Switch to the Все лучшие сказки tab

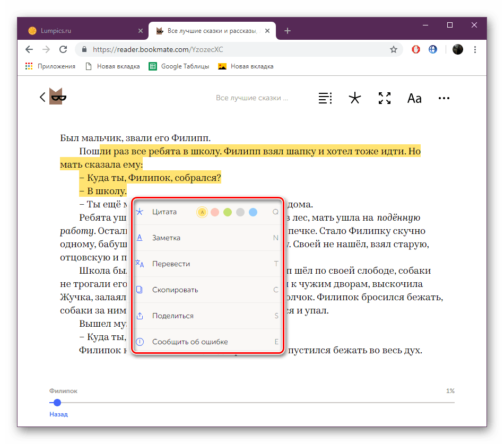point(212,31)
